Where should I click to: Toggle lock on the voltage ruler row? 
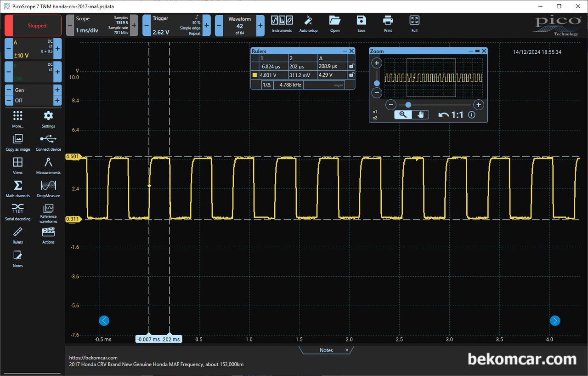click(351, 74)
